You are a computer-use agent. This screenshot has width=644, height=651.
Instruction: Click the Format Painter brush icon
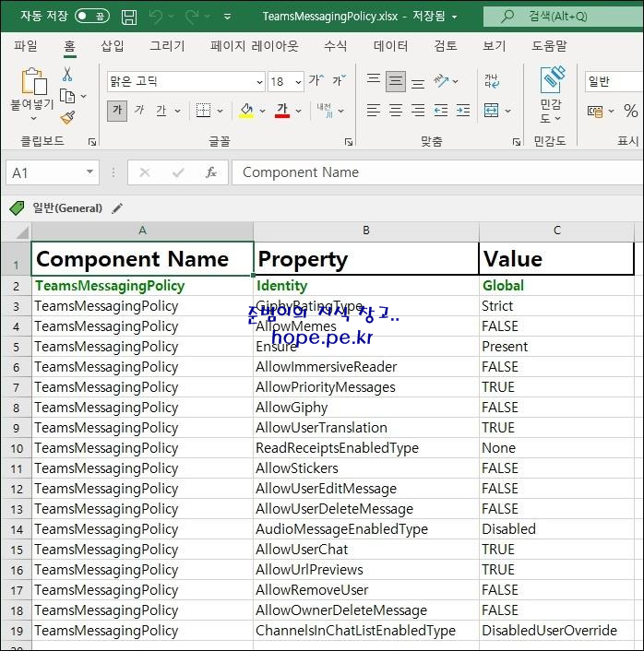67,118
